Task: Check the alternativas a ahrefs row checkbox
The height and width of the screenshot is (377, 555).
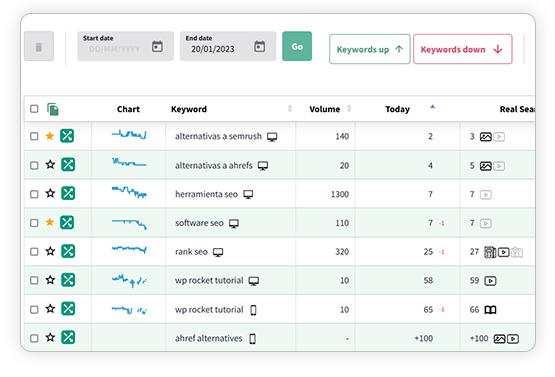Action: pyautogui.click(x=34, y=165)
